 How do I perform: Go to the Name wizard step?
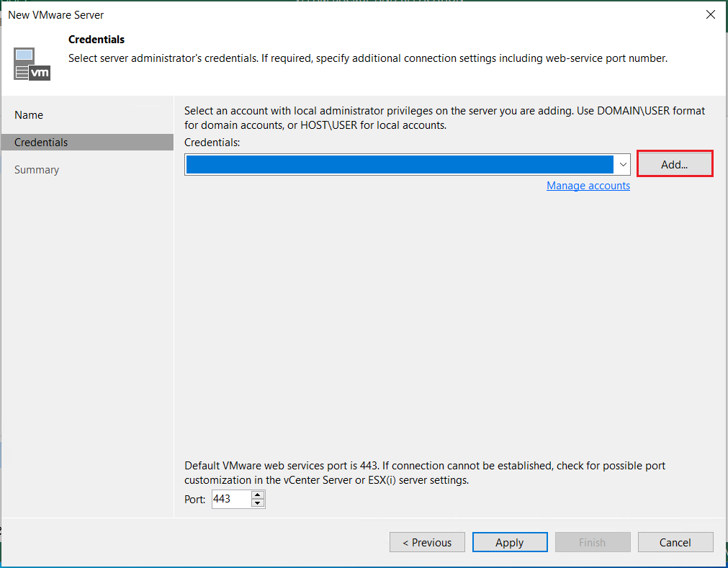(x=29, y=115)
